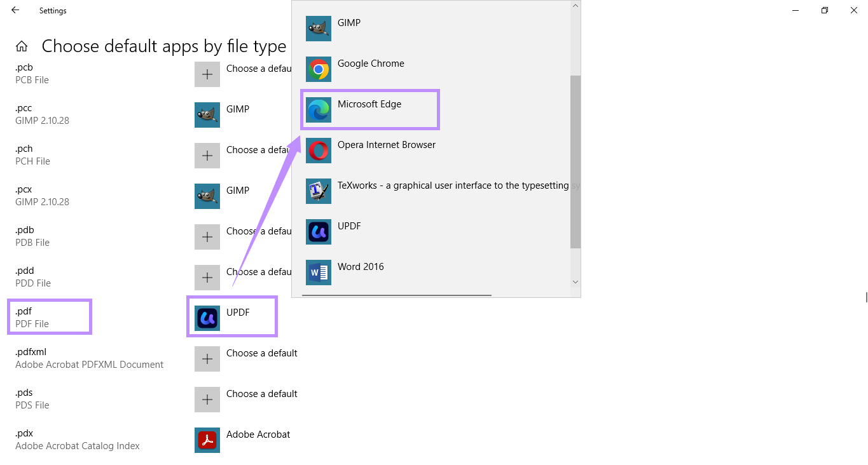Choose UPDF label in the app list
The image size is (868, 465).
coord(349,226)
